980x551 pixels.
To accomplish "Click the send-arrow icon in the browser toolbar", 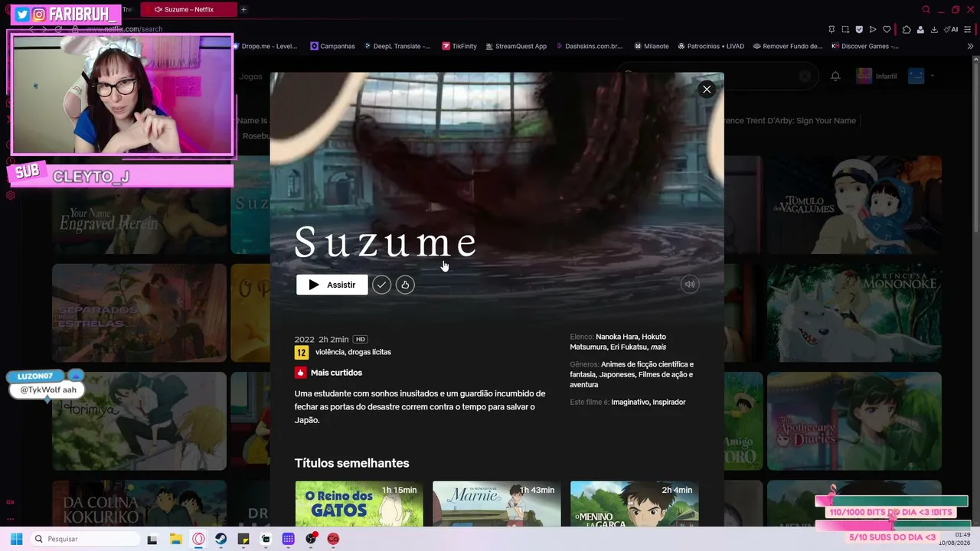I will pyautogui.click(x=873, y=29).
